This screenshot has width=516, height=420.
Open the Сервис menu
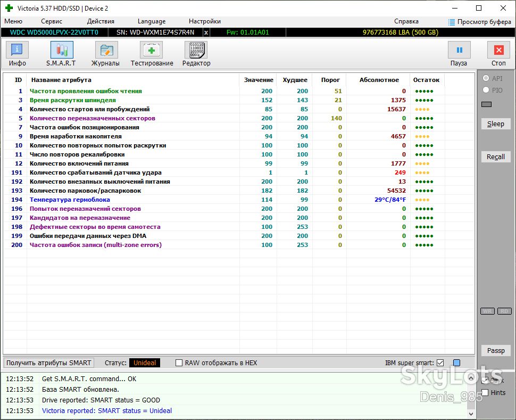click(52, 21)
